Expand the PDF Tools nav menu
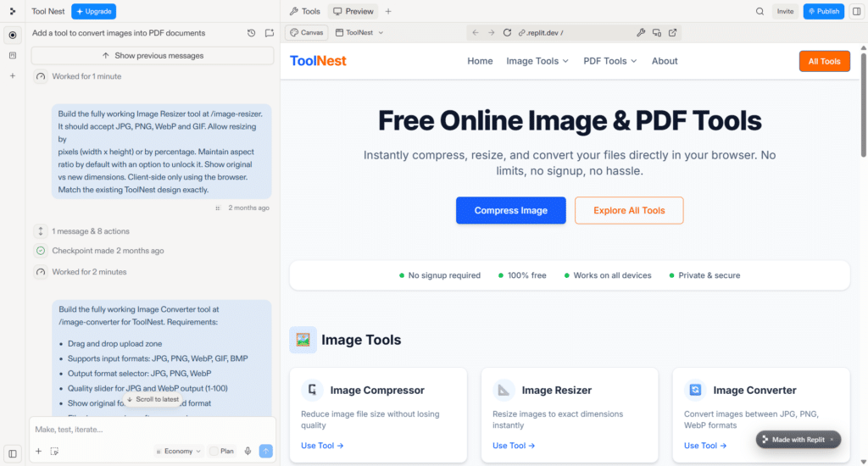 click(x=610, y=61)
